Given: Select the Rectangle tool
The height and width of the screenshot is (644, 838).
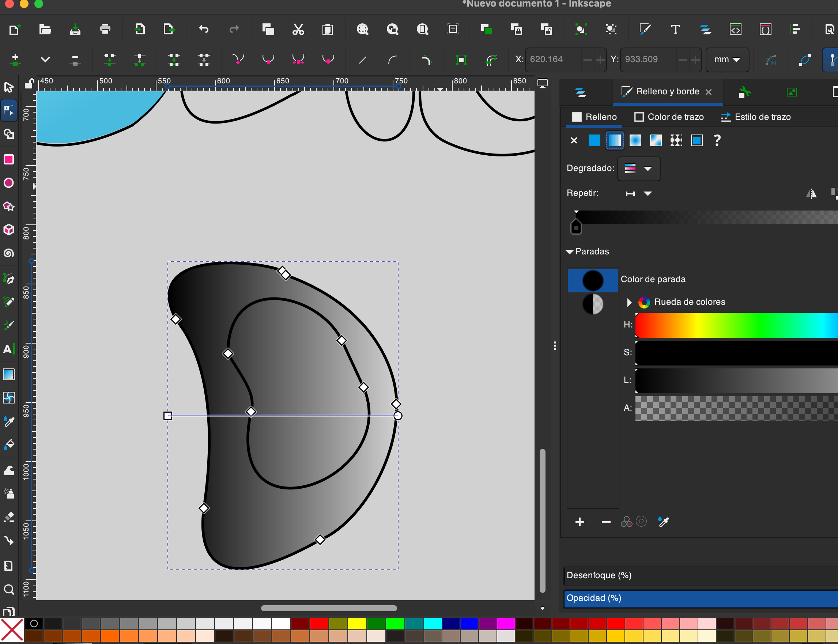Looking at the screenshot, I should coord(9,159).
